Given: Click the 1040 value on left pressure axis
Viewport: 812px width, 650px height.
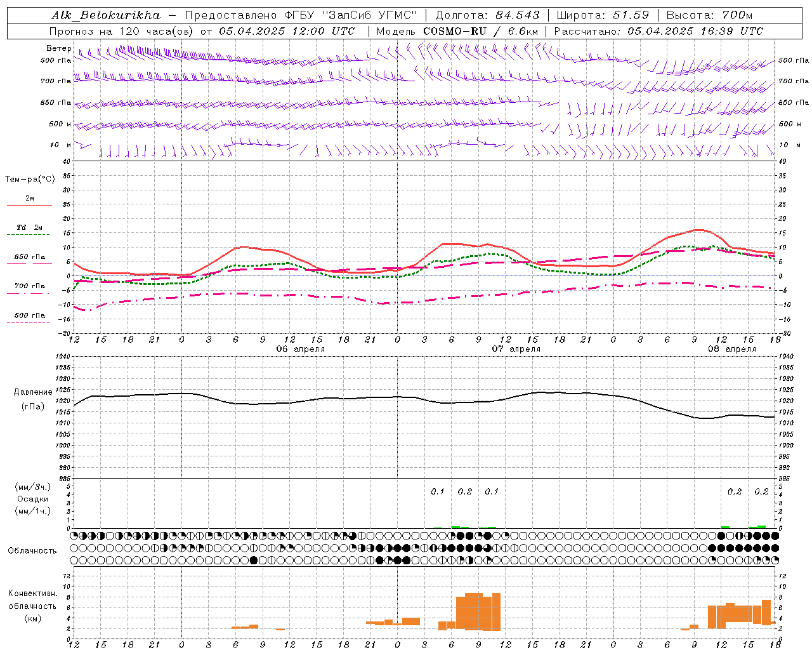Looking at the screenshot, I should 62,356.
